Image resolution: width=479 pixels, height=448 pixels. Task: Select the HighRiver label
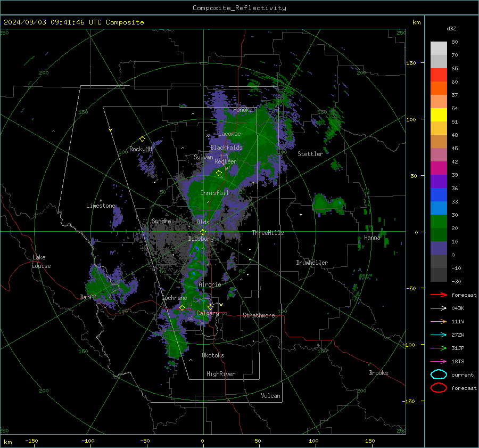click(221, 374)
